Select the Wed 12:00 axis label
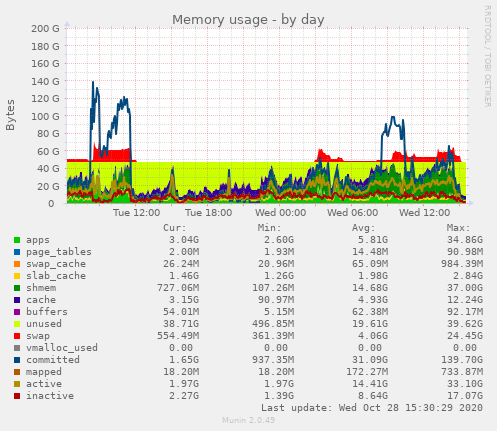The height and width of the screenshot is (431, 497). [x=425, y=213]
